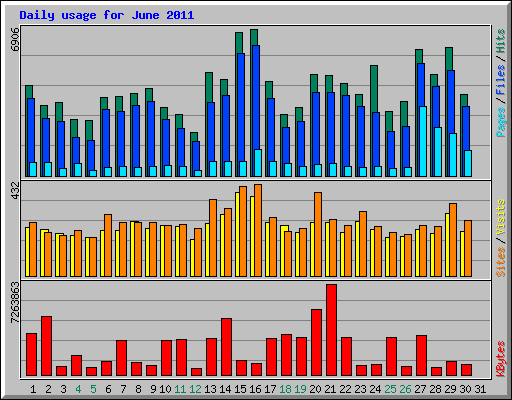Click the 'Hits' legend label
This screenshot has height=400, width=512.
click(500, 42)
